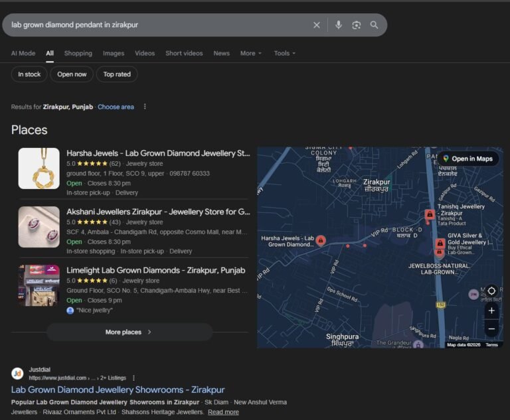Click Tanishq Jewellery map pin

coord(430,214)
